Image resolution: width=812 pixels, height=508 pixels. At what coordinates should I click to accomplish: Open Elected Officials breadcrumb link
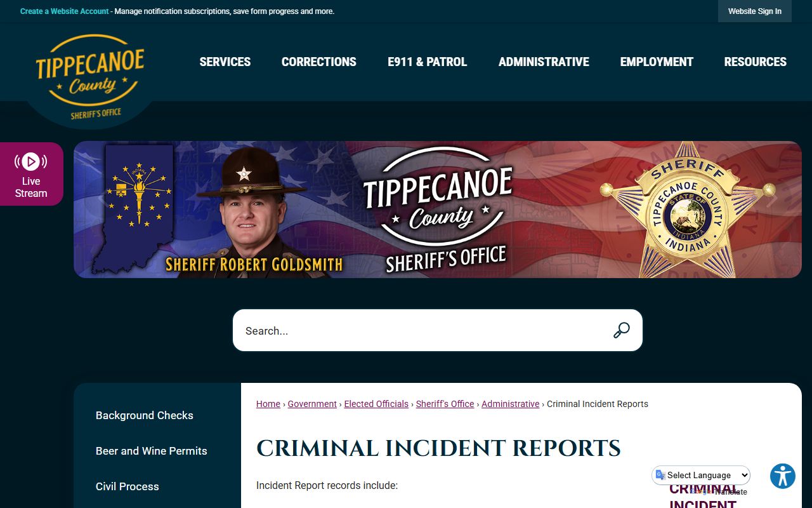376,404
